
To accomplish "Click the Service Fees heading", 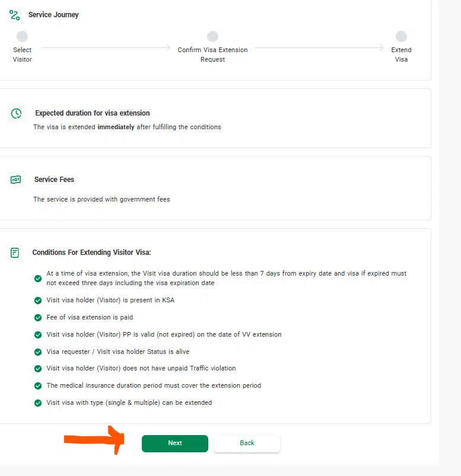I will (x=54, y=180).
